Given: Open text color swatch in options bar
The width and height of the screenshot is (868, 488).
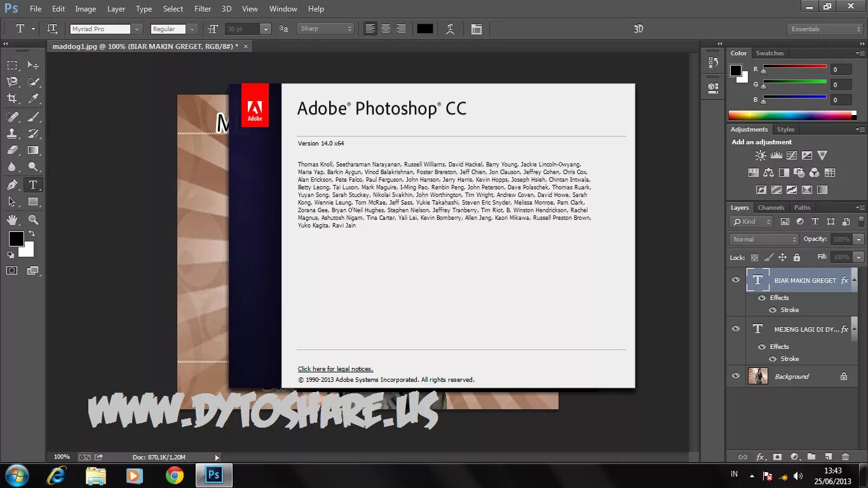Looking at the screenshot, I should (425, 29).
